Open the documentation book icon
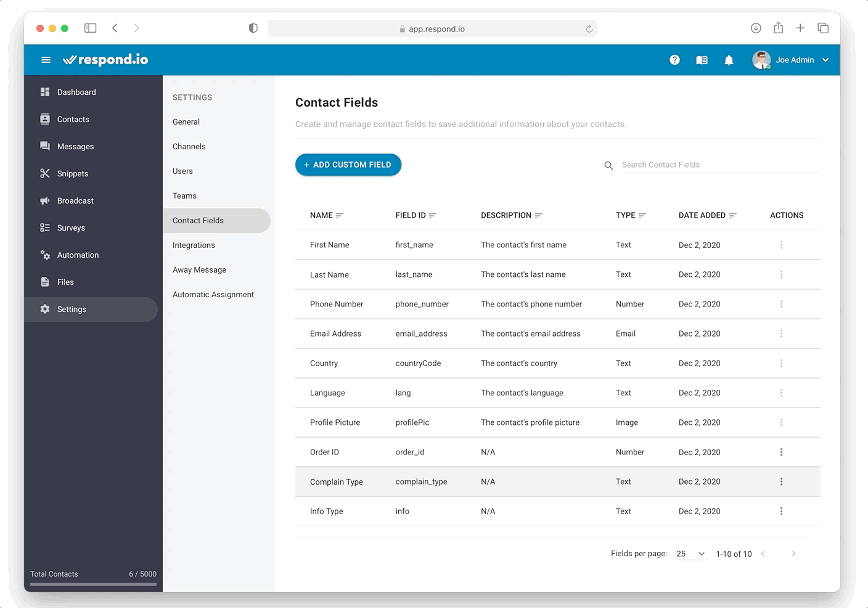This screenshot has width=868, height=608. click(702, 60)
